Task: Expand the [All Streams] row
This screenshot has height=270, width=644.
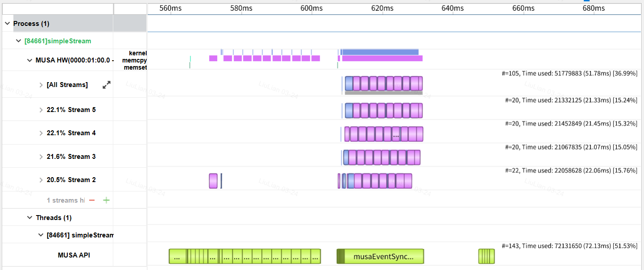Action: (x=41, y=85)
